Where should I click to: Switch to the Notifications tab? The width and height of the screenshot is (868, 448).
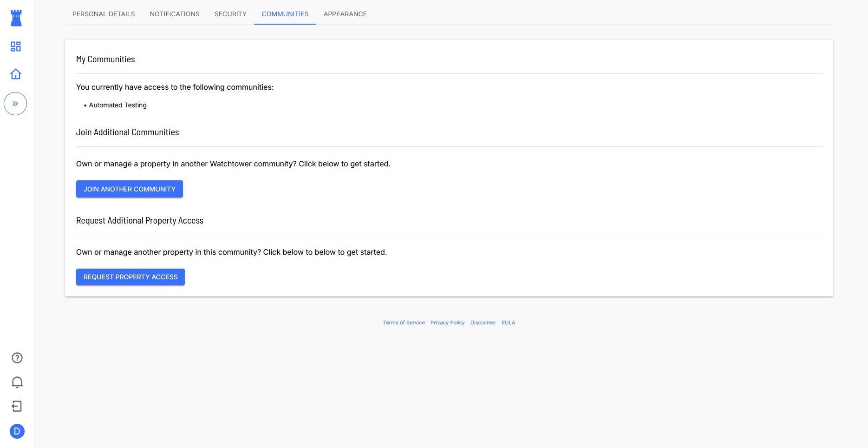[175, 14]
